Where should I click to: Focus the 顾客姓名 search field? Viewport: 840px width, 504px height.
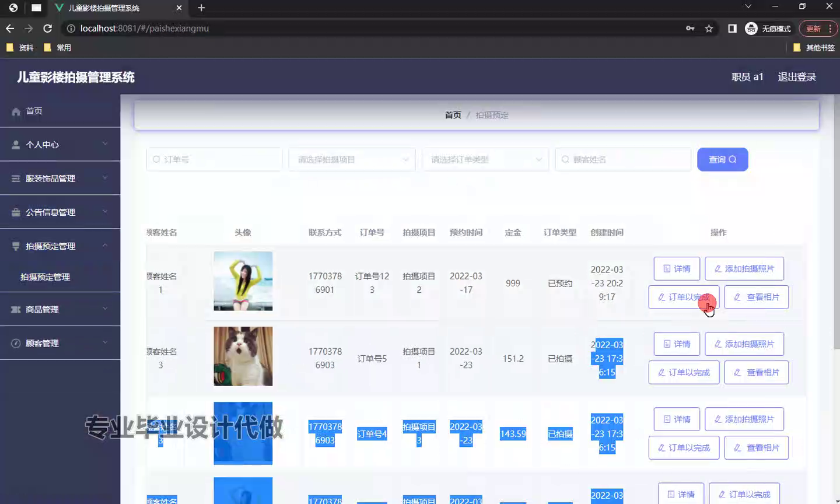pos(623,159)
